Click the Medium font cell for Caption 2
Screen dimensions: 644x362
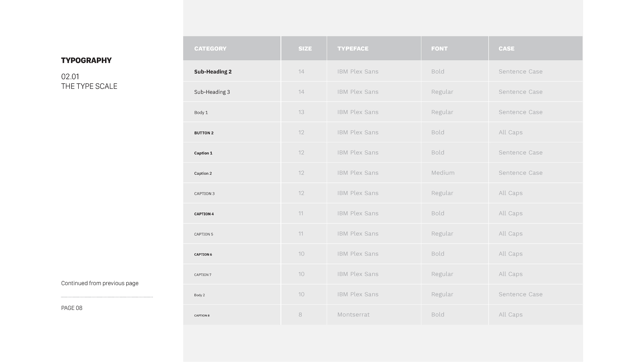[443, 173]
